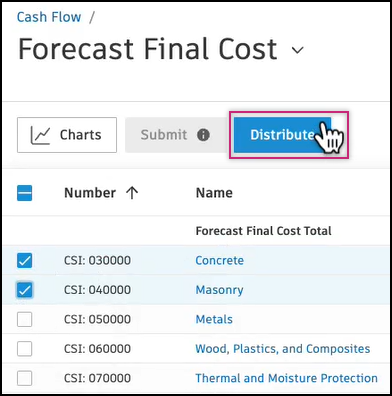This screenshot has height=396, width=392.
Task: Click the Submit info icon
Action: 203,135
